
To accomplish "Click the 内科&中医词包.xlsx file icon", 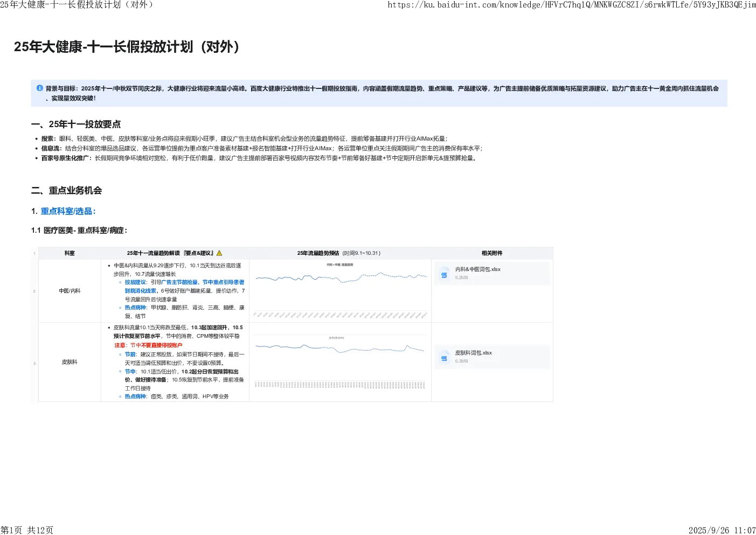I will [x=445, y=273].
